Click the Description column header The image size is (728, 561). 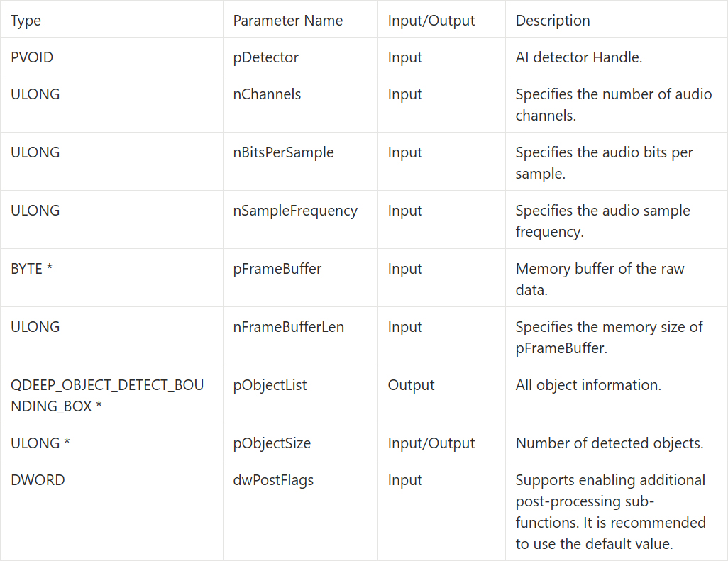pyautogui.click(x=553, y=21)
